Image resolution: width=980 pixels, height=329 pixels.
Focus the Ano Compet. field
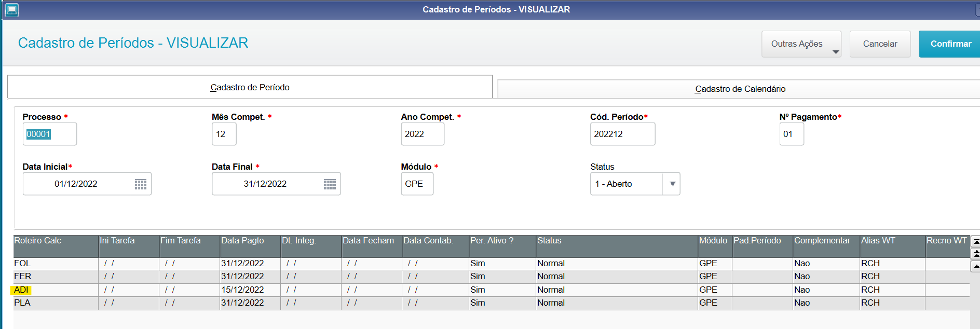pyautogui.click(x=423, y=134)
